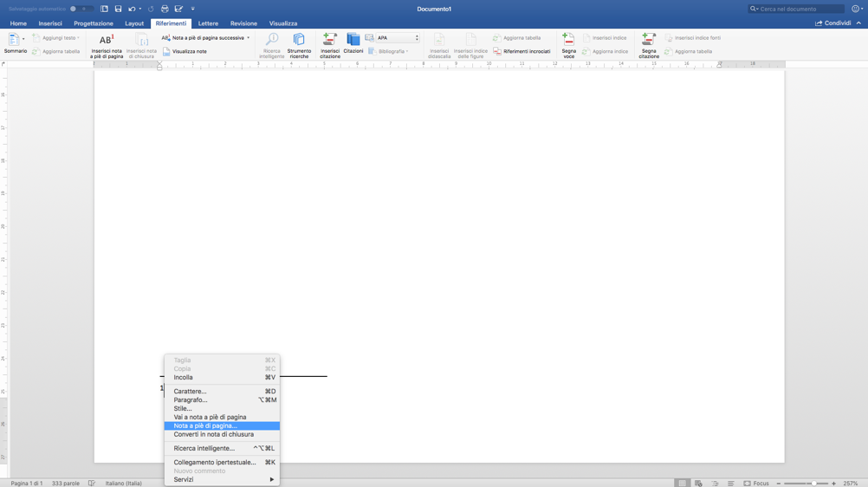Open the Visualizza tab
This screenshot has height=487, width=868.
coord(283,23)
